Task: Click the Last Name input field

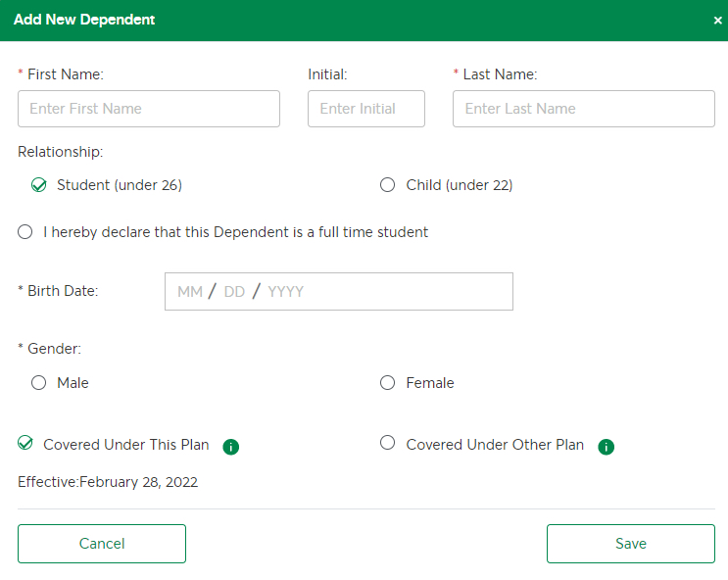Action: click(584, 109)
